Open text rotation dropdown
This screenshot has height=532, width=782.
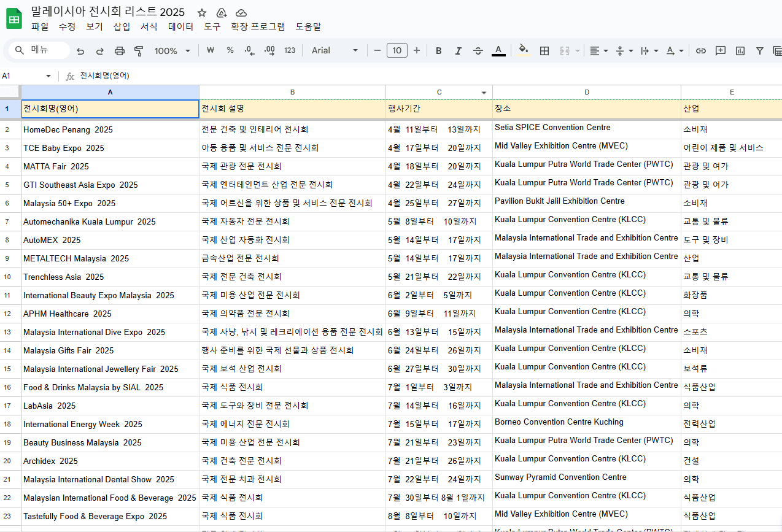tap(674, 51)
